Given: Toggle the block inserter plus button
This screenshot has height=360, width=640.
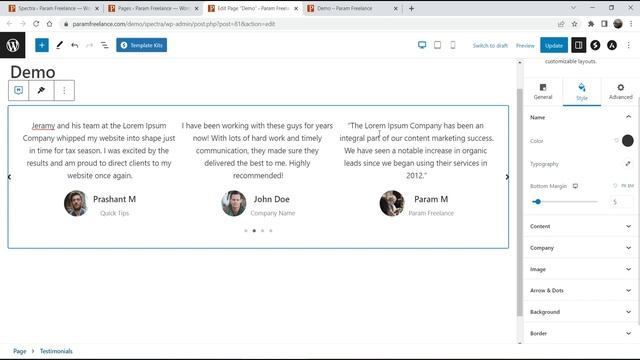Looking at the screenshot, I should (x=42, y=45).
